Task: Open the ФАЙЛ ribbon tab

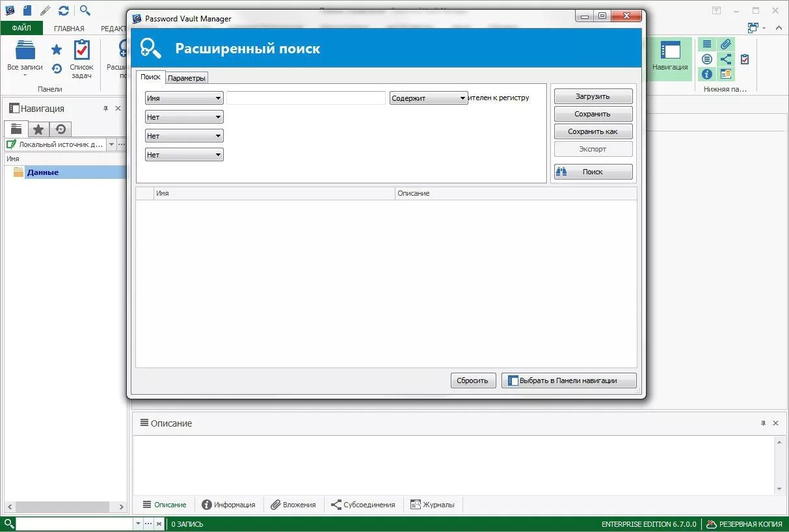Action: pyautogui.click(x=21, y=28)
